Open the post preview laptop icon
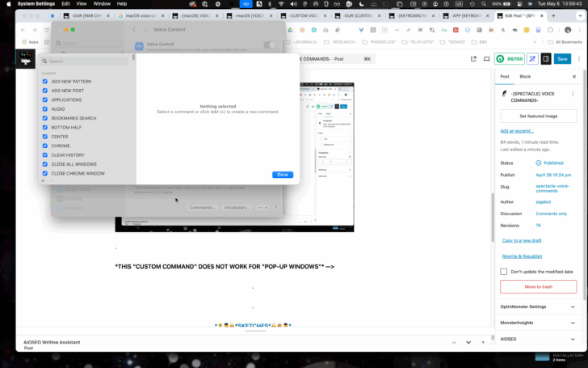Screen dimensions: 588x368 [486, 59]
